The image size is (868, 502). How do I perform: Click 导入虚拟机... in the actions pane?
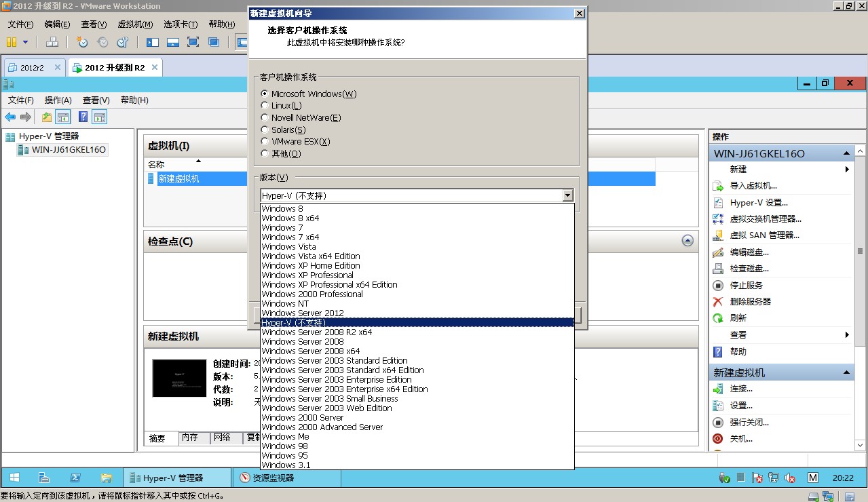[753, 186]
